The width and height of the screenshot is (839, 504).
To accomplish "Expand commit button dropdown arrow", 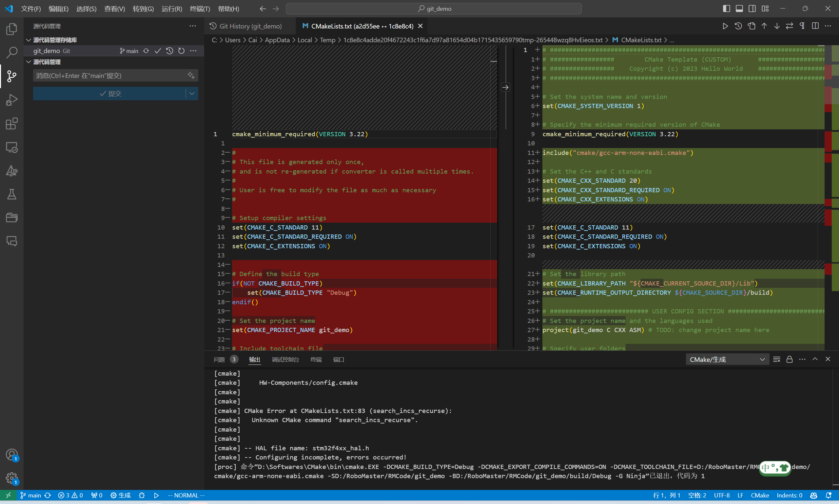I will coord(192,93).
